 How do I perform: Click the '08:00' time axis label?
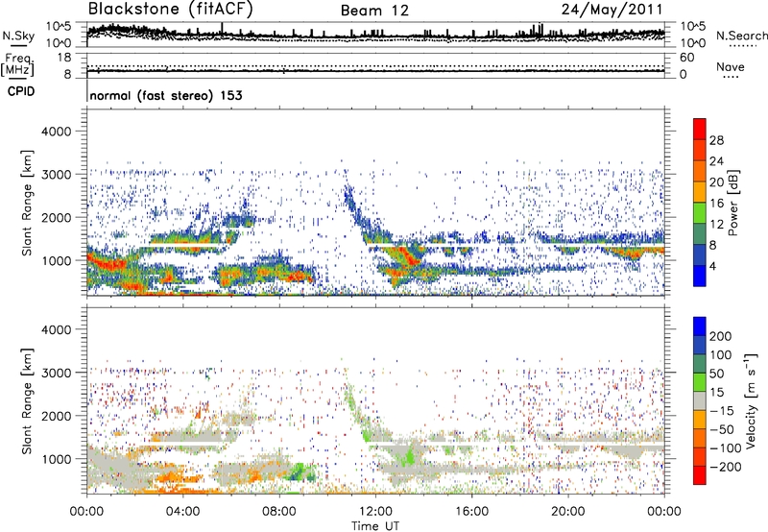click(279, 512)
